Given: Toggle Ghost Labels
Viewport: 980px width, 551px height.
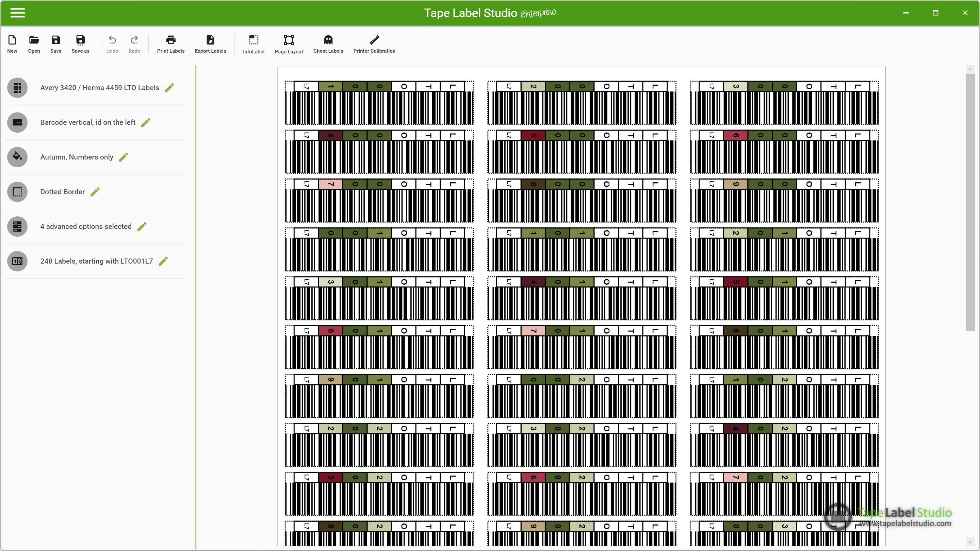Looking at the screenshot, I should pos(328,44).
